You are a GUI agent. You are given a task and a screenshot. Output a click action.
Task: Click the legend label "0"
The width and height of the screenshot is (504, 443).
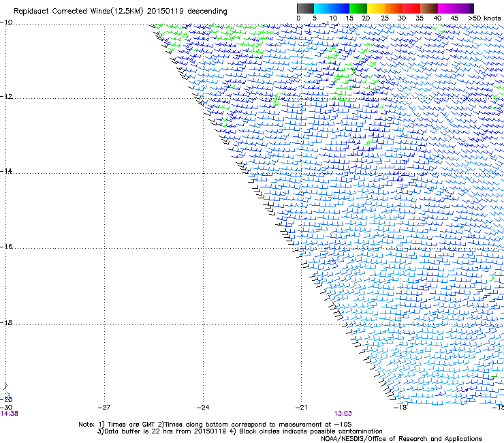(x=298, y=18)
